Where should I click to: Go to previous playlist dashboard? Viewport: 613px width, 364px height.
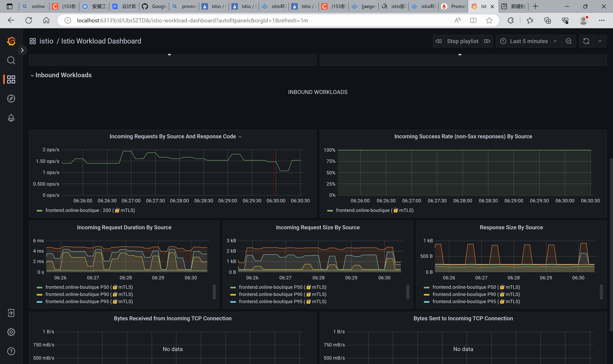(438, 41)
